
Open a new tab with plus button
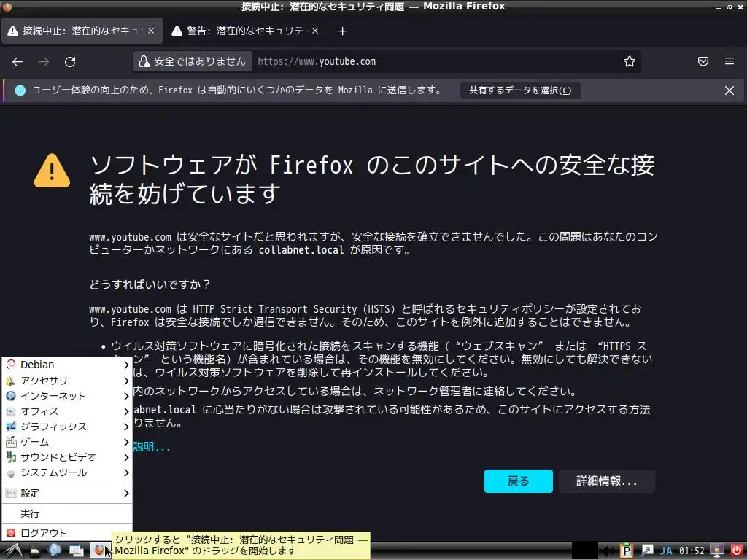[x=343, y=31]
